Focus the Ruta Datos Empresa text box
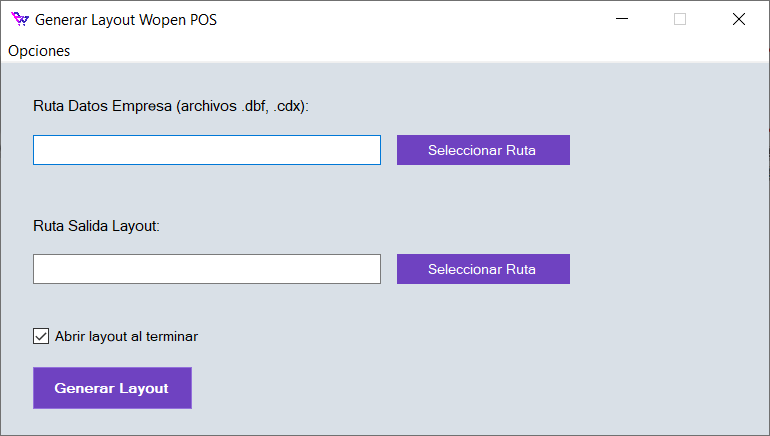The height and width of the screenshot is (436, 770). tap(207, 150)
